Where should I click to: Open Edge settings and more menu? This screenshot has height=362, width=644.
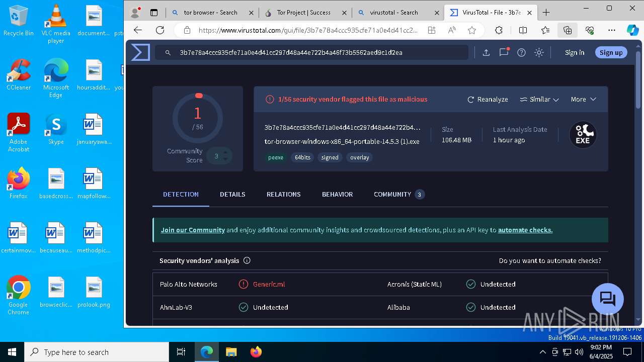click(612, 30)
